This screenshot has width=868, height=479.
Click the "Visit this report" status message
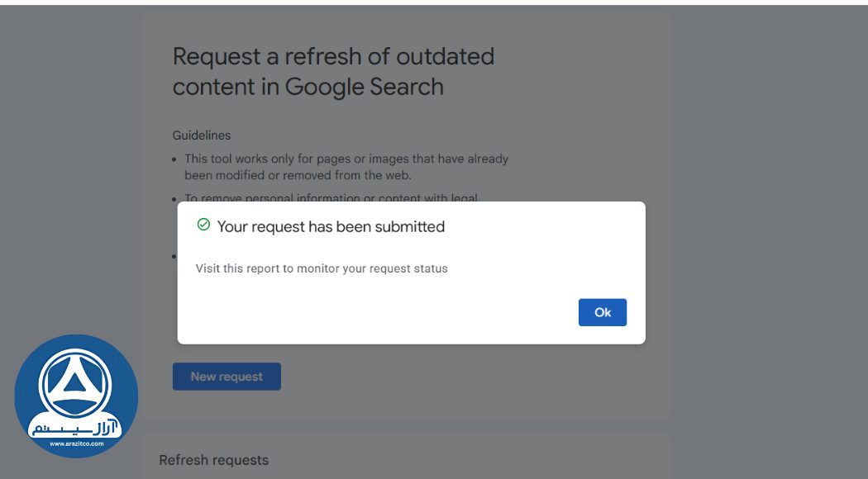pos(322,268)
